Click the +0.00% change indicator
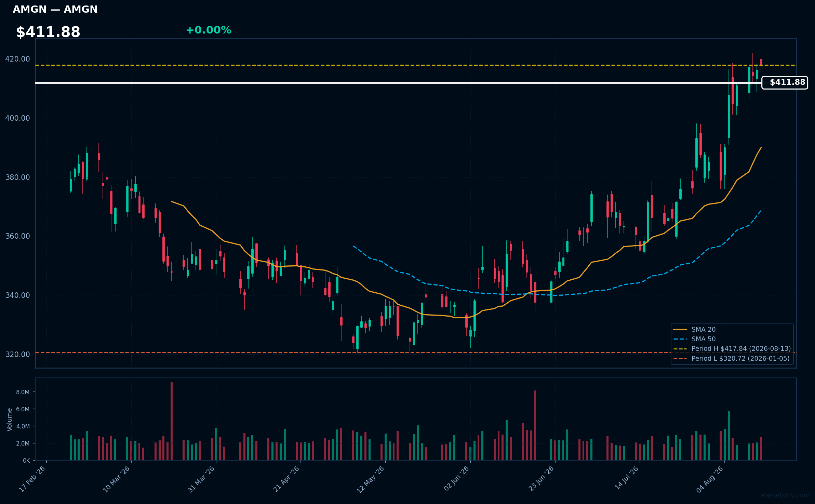This screenshot has height=504, width=815. [x=209, y=30]
